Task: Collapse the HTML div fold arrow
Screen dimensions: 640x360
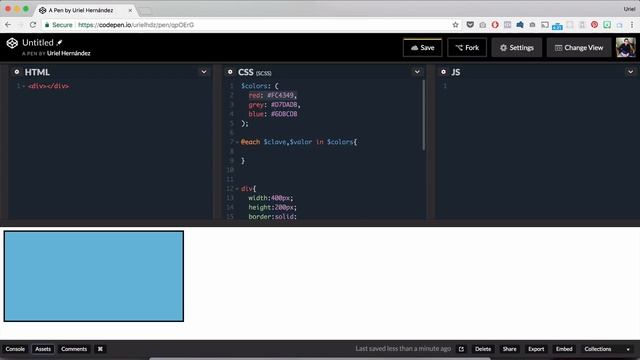Action: pos(23,86)
